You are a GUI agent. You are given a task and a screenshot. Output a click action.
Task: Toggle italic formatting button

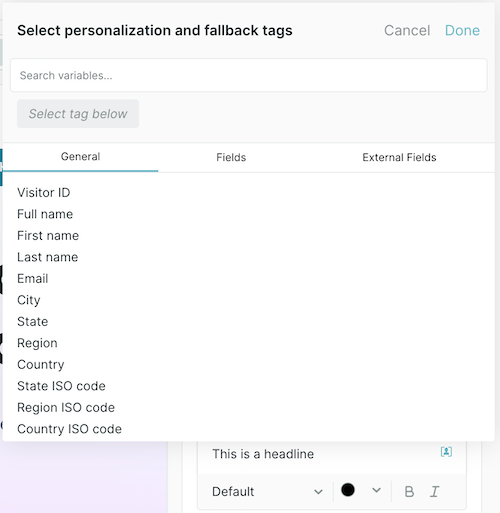[434, 491]
